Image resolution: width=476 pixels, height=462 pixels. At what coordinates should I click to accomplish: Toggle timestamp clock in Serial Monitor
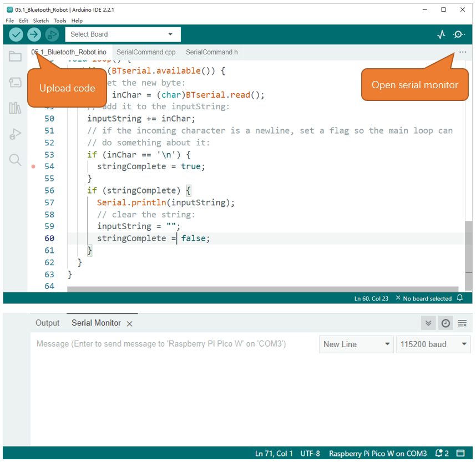(445, 323)
